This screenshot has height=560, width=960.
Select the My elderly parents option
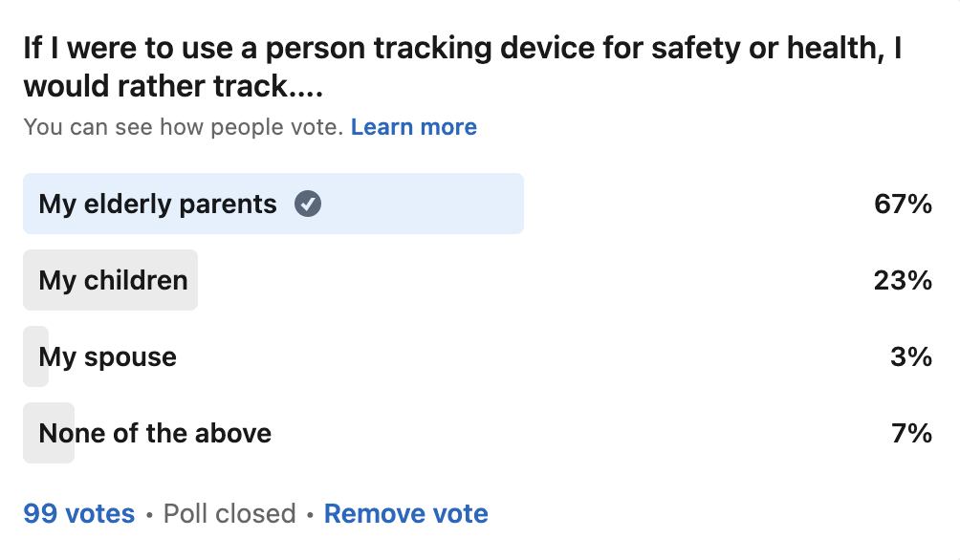coord(158,204)
